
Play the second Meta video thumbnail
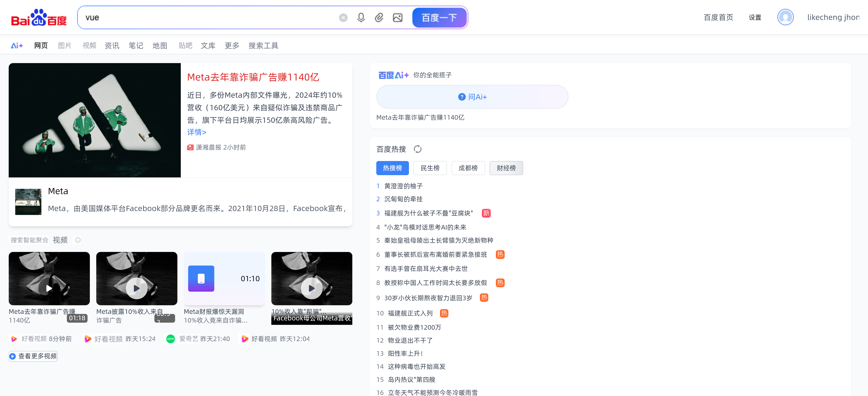(136, 288)
